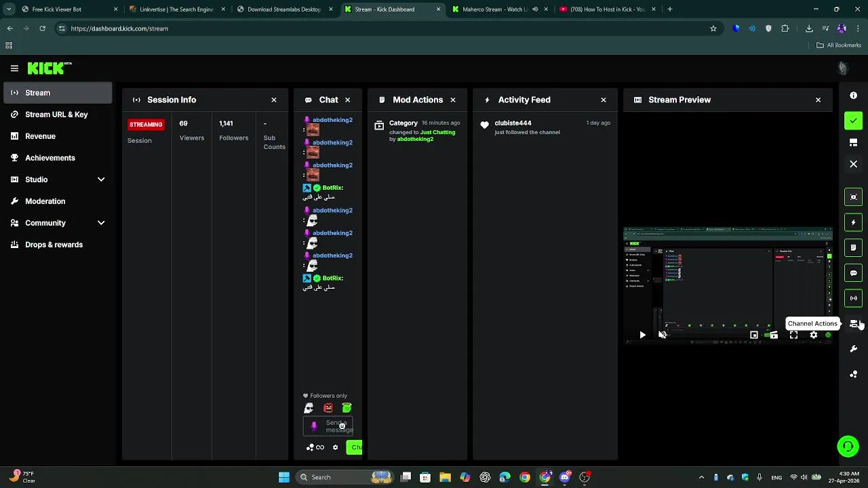Click abdotheking2 link in Mod Actions
This screenshot has height=488, width=868.
[x=415, y=139]
